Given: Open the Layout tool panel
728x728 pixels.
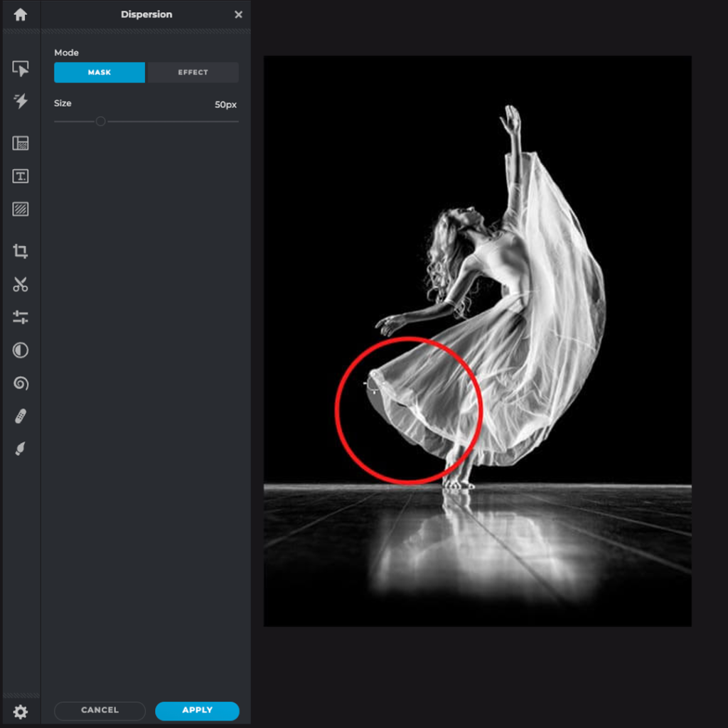Looking at the screenshot, I should 21,144.
